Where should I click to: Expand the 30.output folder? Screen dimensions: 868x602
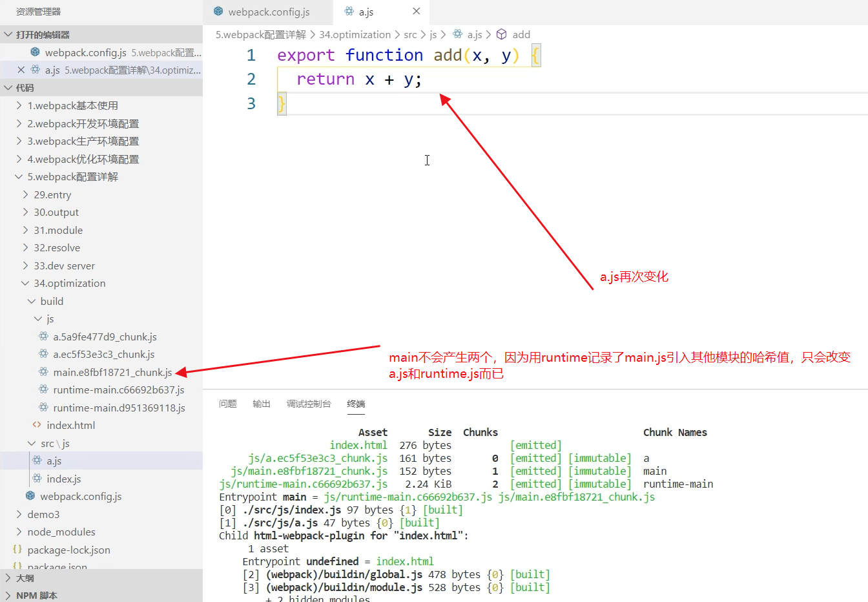coord(101,212)
